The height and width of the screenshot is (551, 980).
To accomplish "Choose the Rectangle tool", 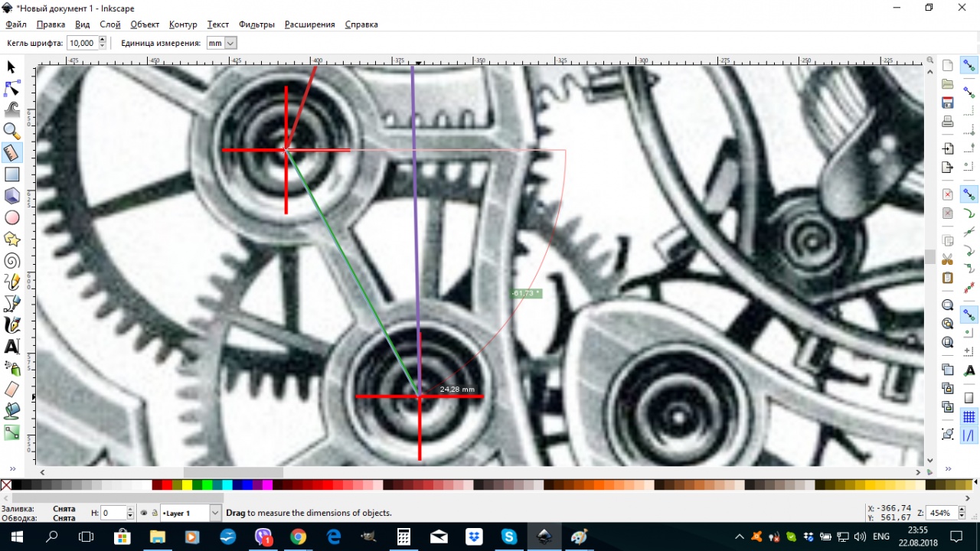I will (x=11, y=174).
